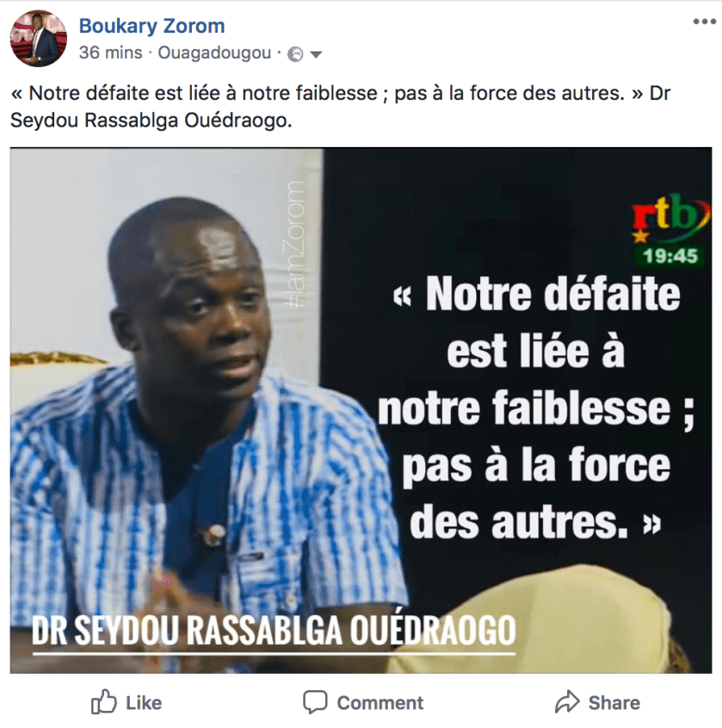Open the Ouagadougou location link

pyautogui.click(x=214, y=53)
